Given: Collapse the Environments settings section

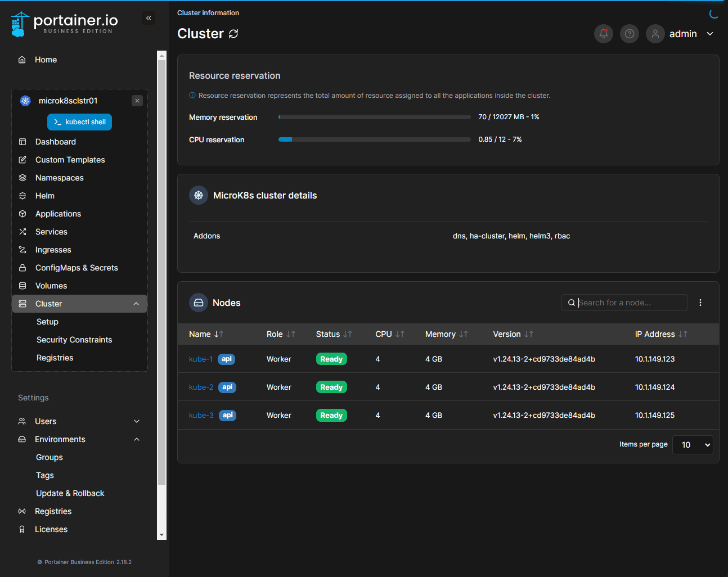Looking at the screenshot, I should [136, 439].
